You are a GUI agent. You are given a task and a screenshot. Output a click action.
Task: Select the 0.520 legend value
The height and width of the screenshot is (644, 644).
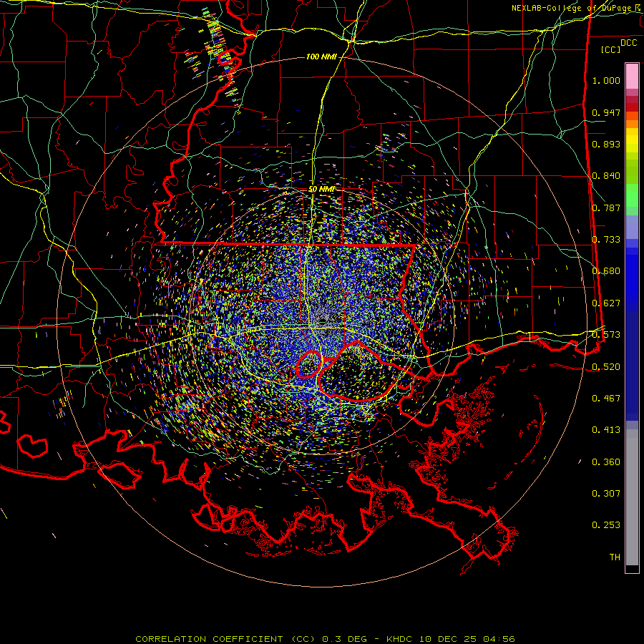[x=606, y=367]
